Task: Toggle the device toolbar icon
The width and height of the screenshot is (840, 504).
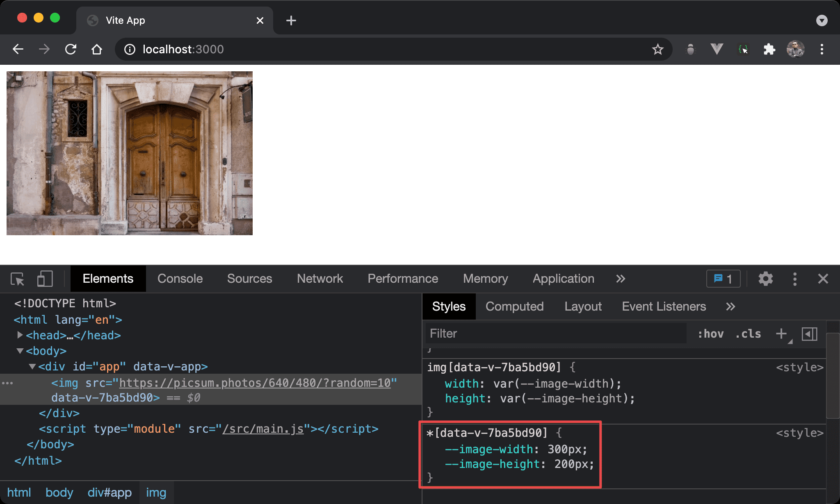Action: [x=45, y=279]
